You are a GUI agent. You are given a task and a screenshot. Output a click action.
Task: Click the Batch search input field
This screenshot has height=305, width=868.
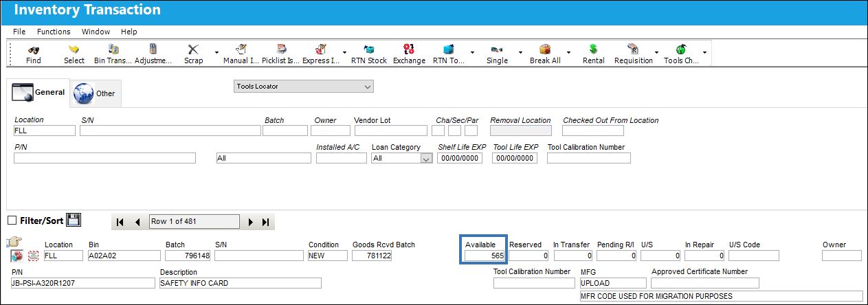tap(285, 131)
